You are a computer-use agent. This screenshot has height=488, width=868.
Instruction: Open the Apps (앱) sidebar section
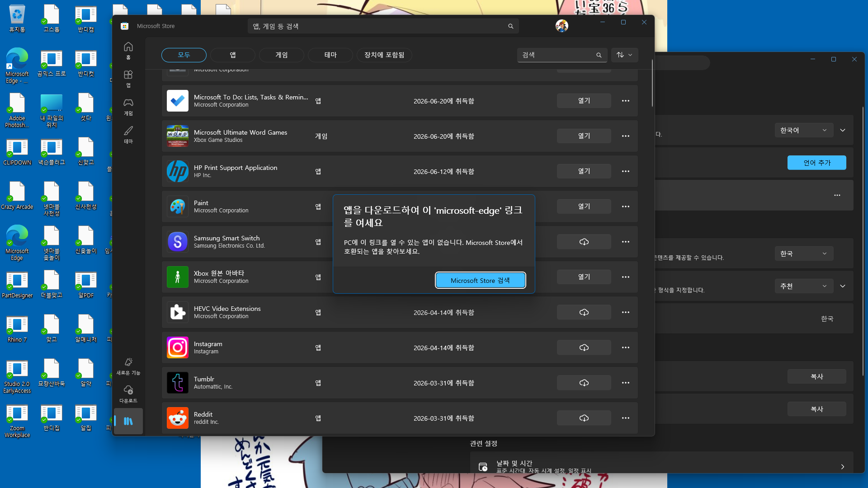(128, 79)
